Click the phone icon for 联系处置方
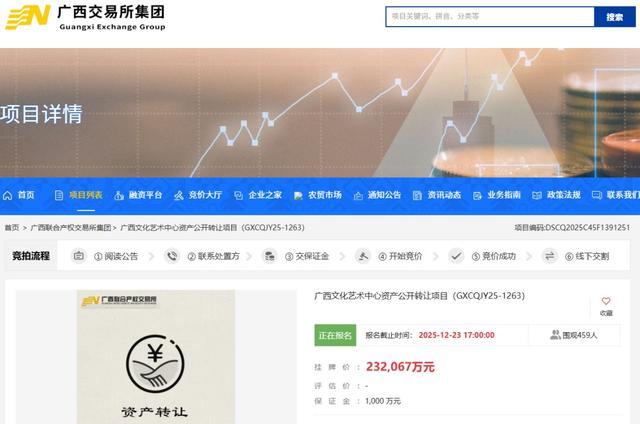640x424 pixels. tap(172, 256)
